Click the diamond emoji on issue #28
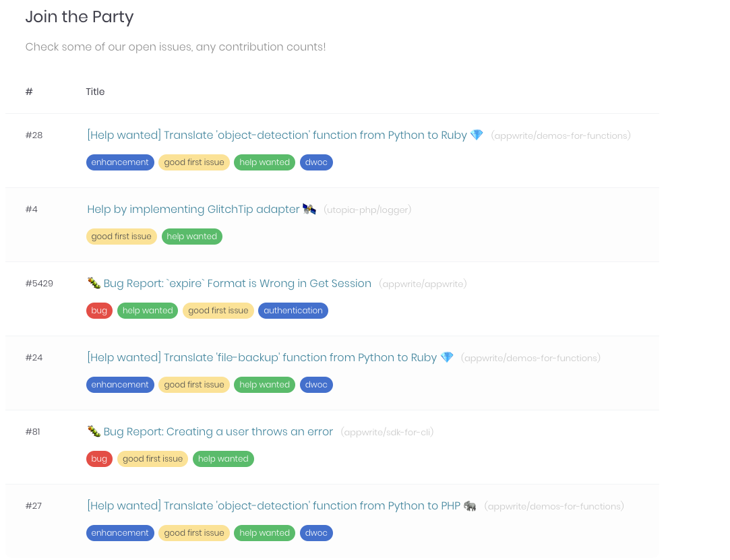 tap(477, 135)
